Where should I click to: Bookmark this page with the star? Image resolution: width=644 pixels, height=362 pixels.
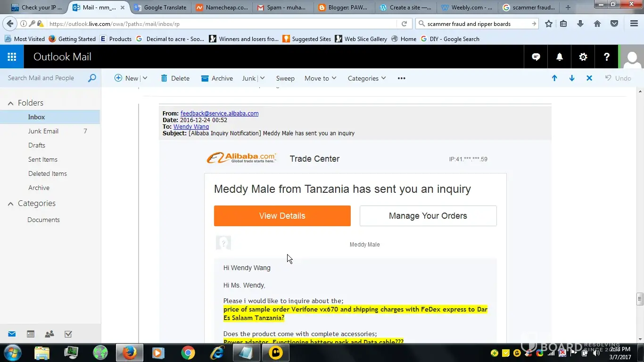[549, 24]
